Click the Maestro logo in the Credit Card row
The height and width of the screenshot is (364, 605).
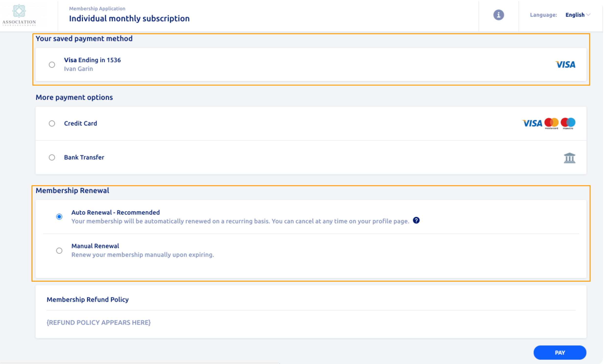point(568,123)
